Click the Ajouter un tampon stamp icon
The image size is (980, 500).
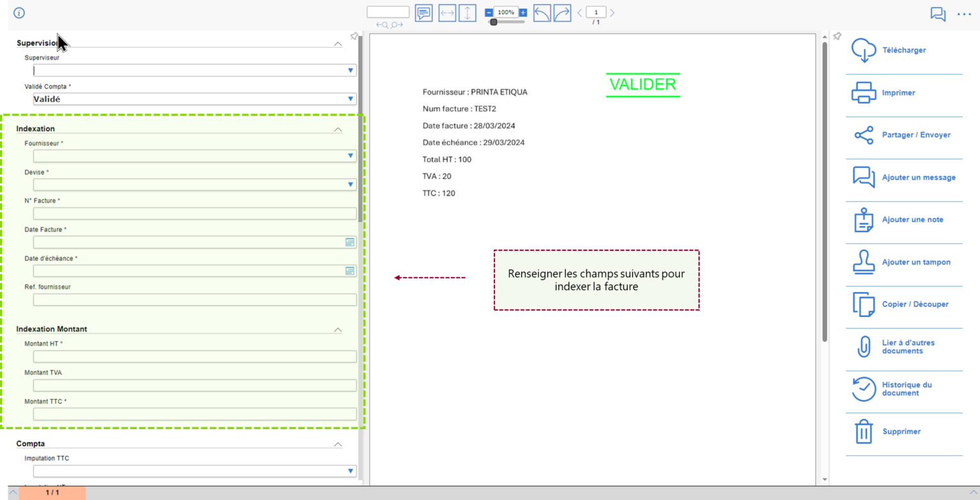(x=864, y=262)
